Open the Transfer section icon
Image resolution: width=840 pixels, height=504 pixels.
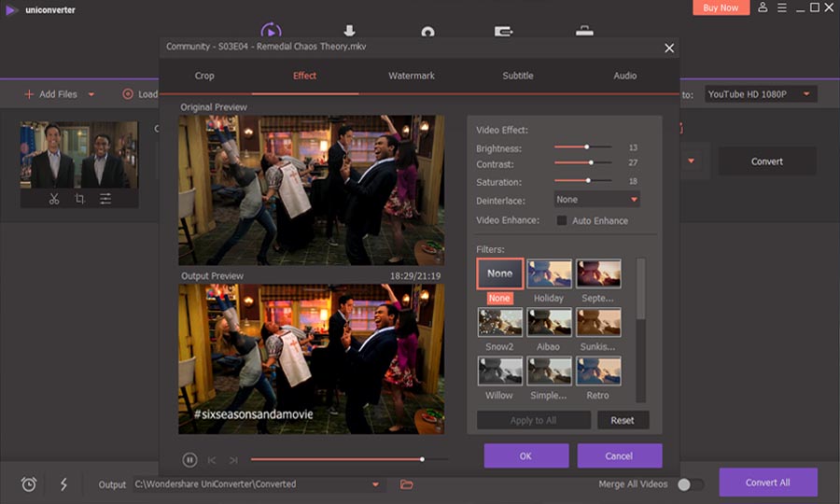503,32
